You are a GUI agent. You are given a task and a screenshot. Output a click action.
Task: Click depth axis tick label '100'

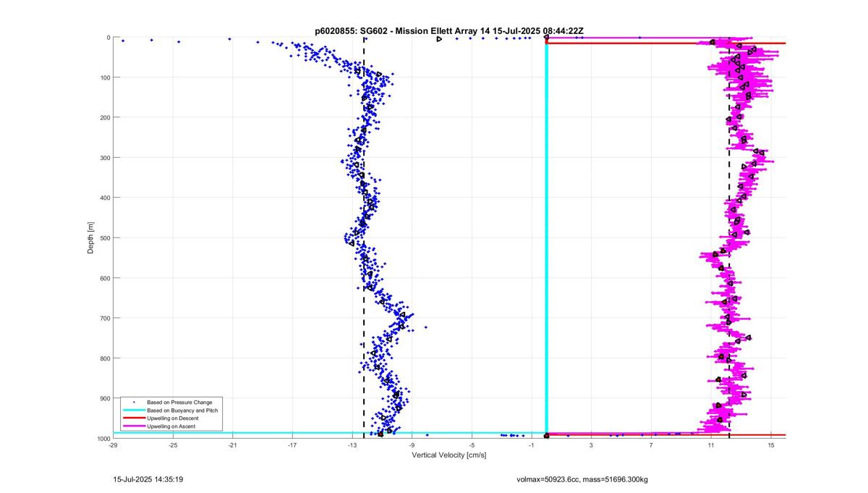105,77
